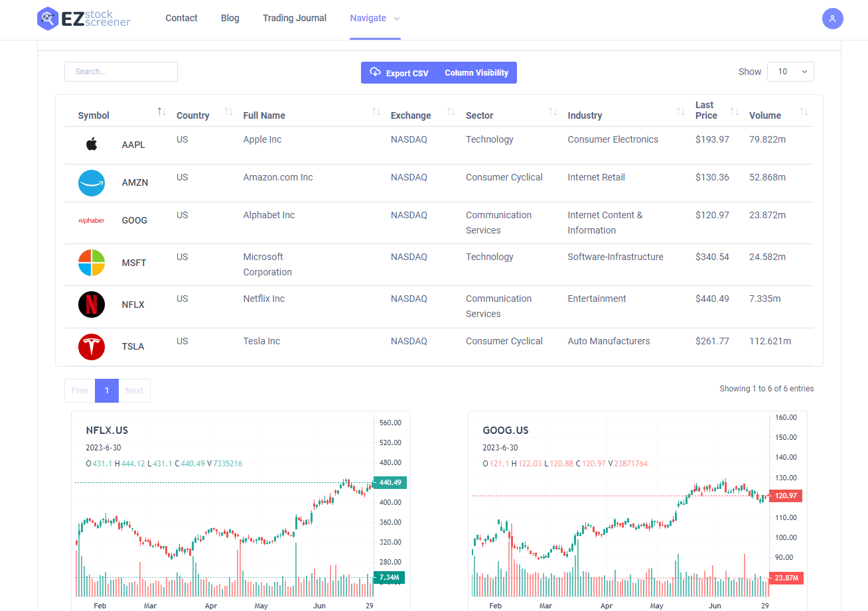Click the Netflix logo in NFLX row
The height and width of the screenshot is (611, 868).
92,305
